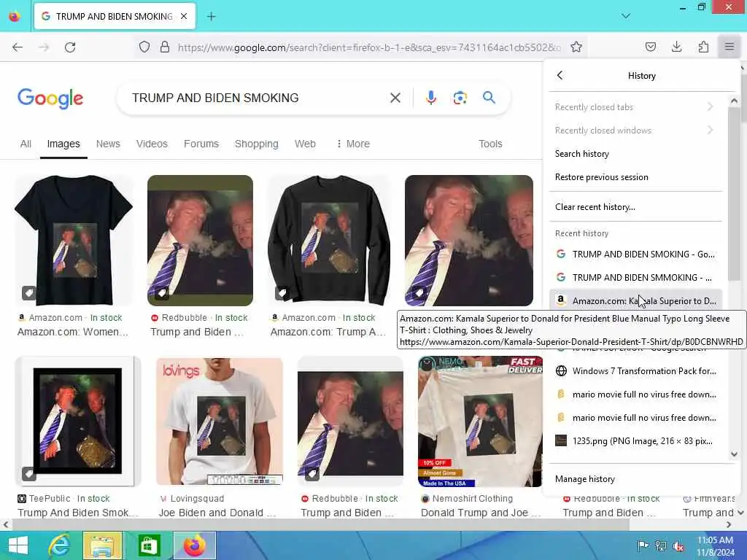Click the Donald Trump and Joe... title
This screenshot has width=747, height=560.
481,513
